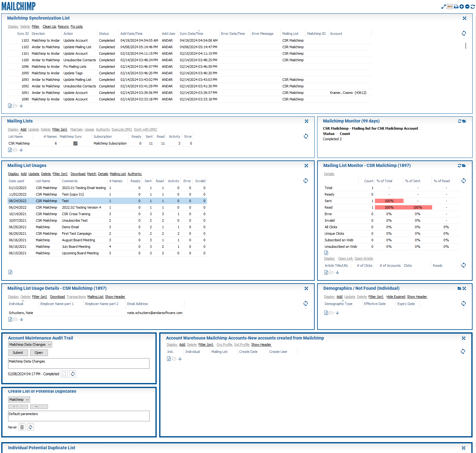Export Mailing List Usages to Excel
This screenshot has height=453, width=476.
(10, 272)
